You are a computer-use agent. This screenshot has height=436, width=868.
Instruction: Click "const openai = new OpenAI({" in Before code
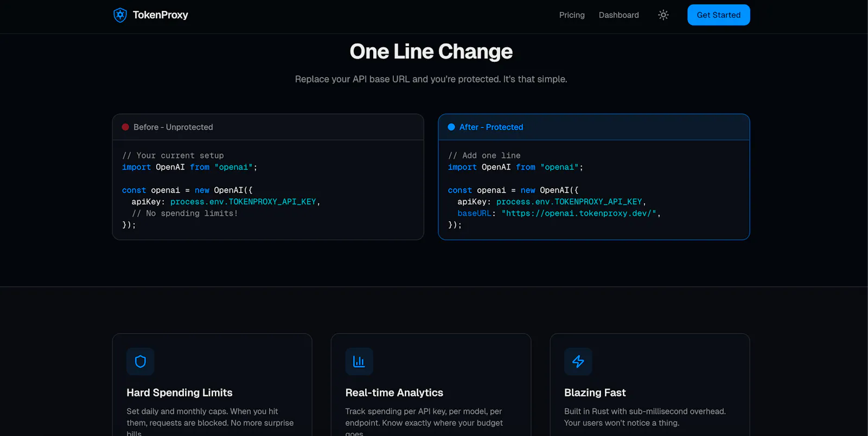pyautogui.click(x=187, y=190)
